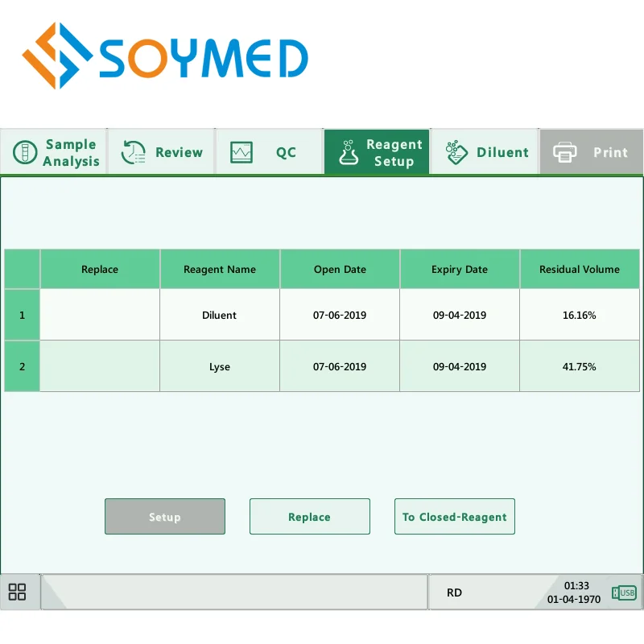
Task: Click the Print tab
Action: [592, 151]
